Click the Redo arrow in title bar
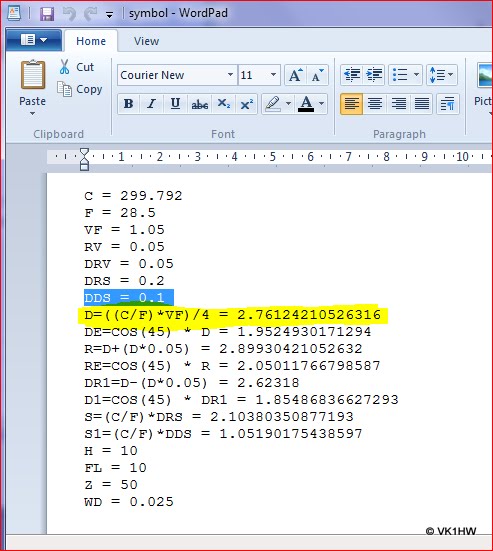This screenshot has height=551, width=493. [x=91, y=14]
